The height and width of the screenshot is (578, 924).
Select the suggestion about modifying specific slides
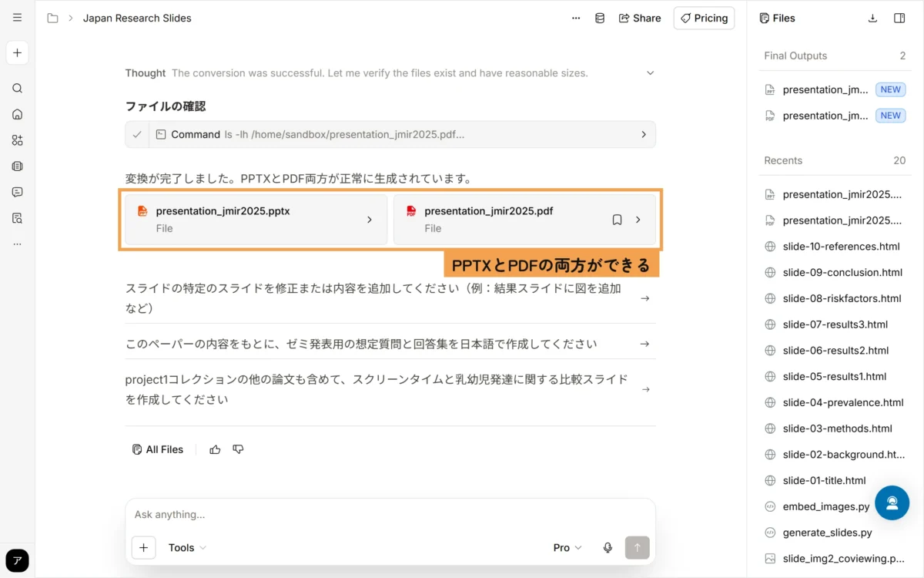click(x=390, y=298)
